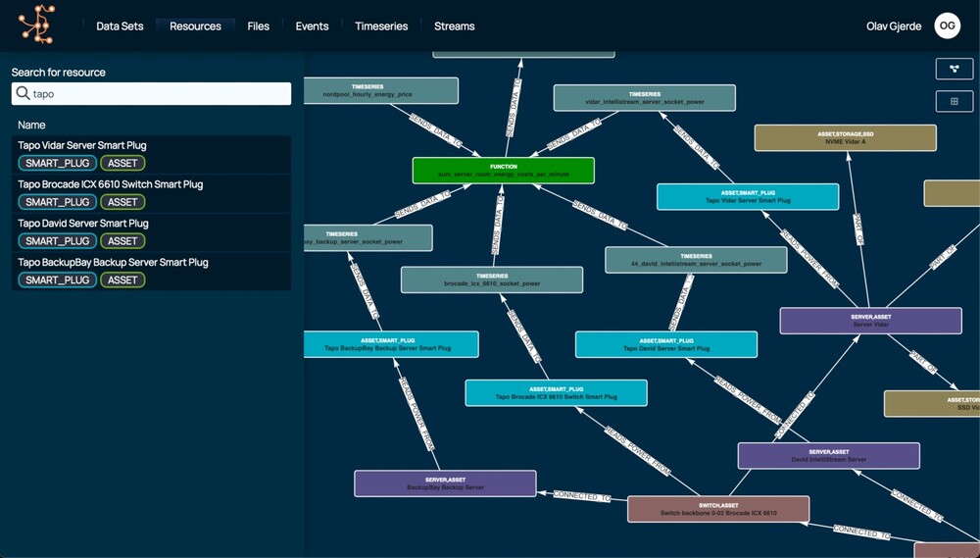The height and width of the screenshot is (558, 980).
Task: Click the graph layout icon button
Action: [x=954, y=69]
